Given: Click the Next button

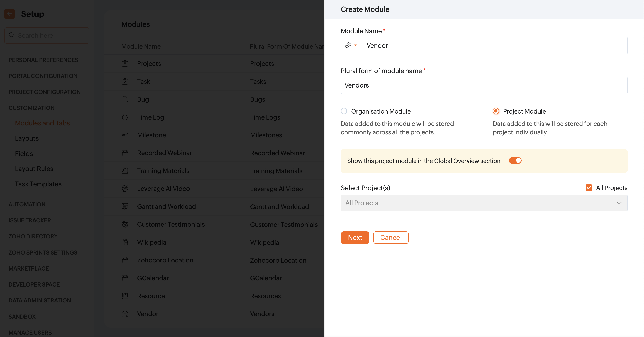Looking at the screenshot, I should (x=355, y=238).
